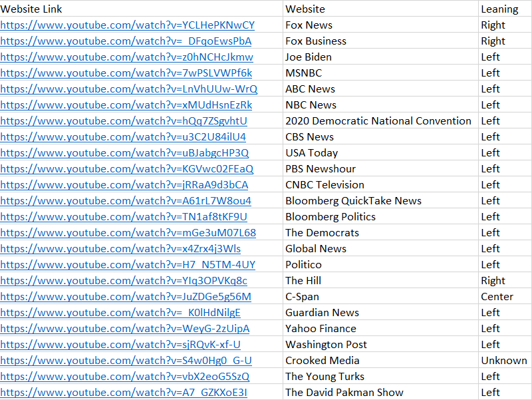Image resolution: width=532 pixels, height=400 pixels.
Task: Select the 'NBC News' cell
Action: pyautogui.click(x=380, y=104)
